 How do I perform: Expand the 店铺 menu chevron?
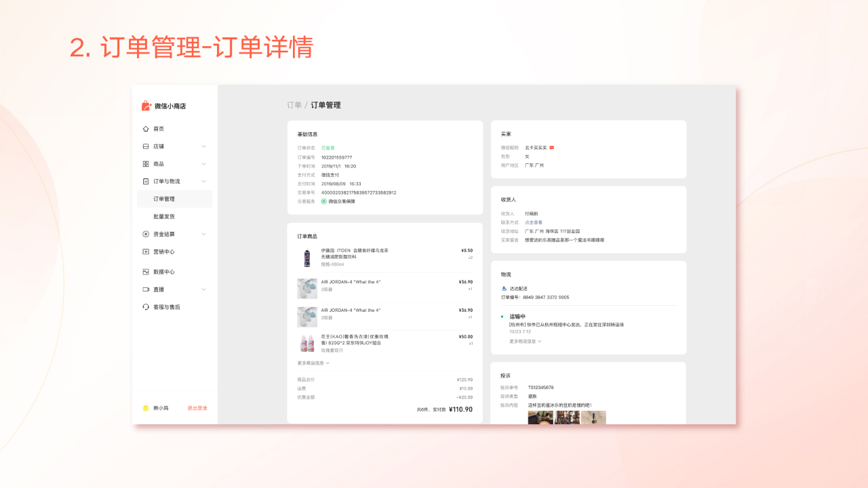[203, 146]
